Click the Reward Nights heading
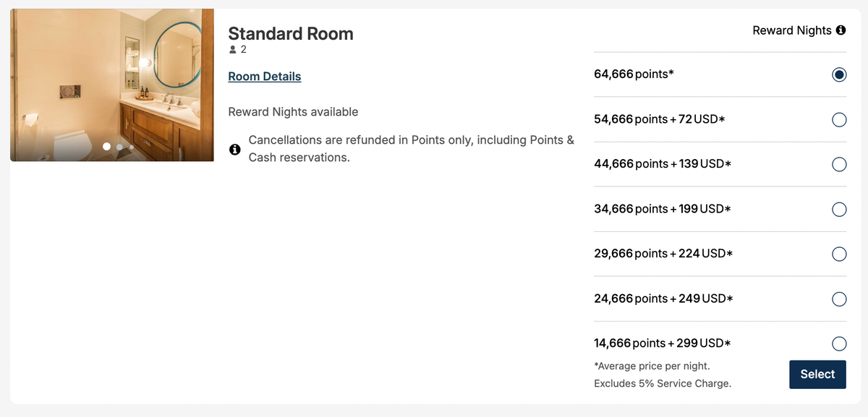 click(x=792, y=30)
